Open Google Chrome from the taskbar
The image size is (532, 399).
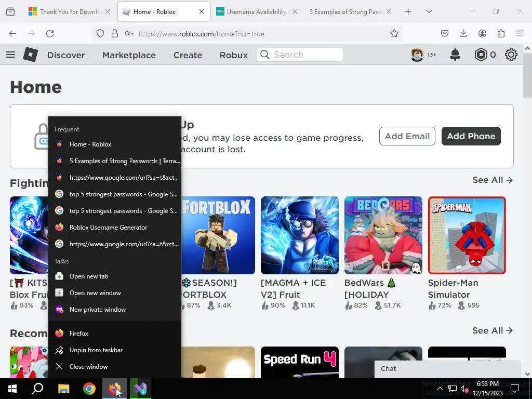[x=89, y=389]
